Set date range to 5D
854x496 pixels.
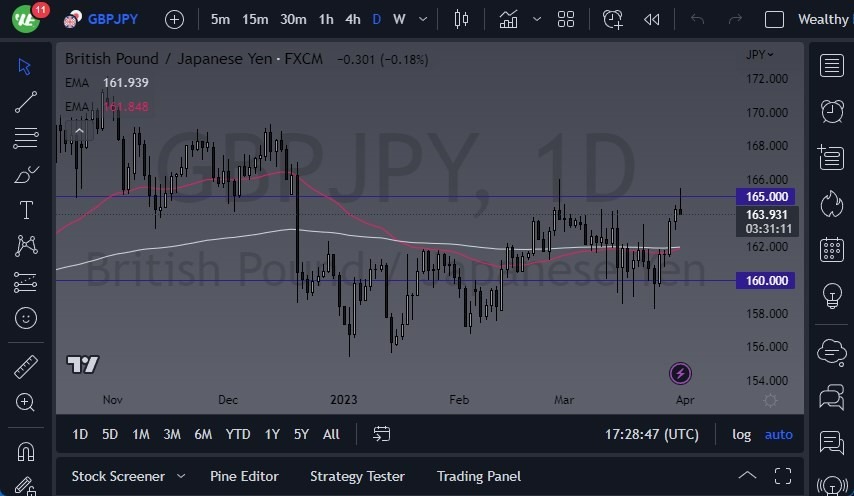pos(110,434)
